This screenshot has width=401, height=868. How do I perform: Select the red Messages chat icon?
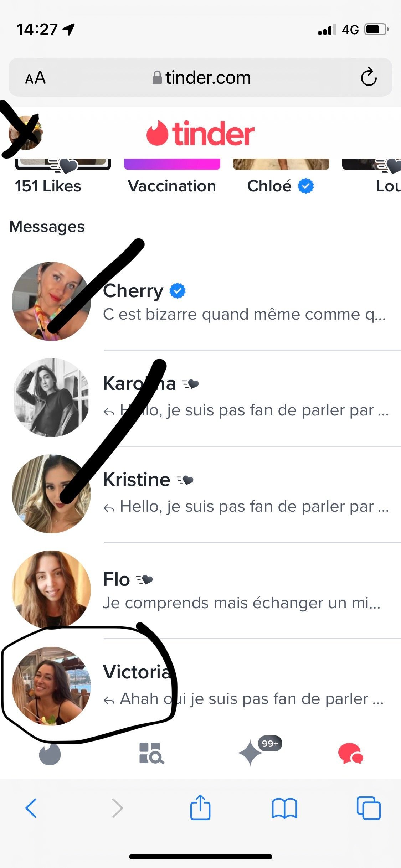(350, 753)
